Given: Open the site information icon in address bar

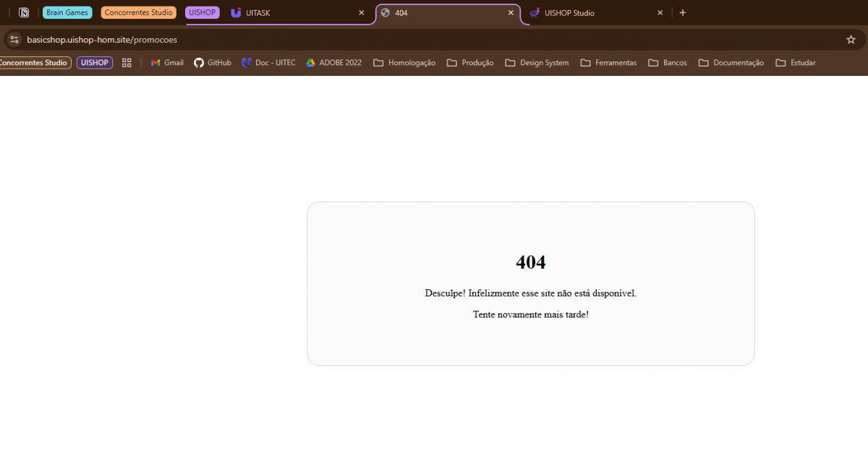Looking at the screenshot, I should [14, 40].
